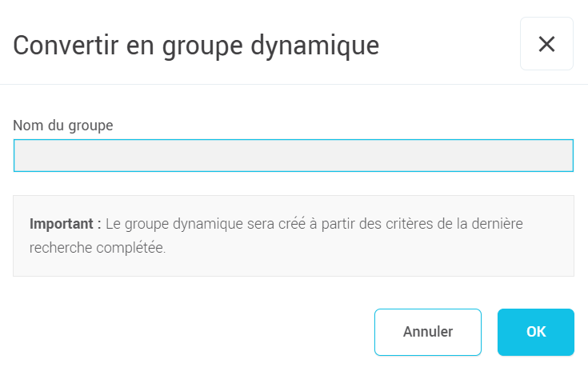The width and height of the screenshot is (588, 371).
Task: Confirm dynamic group creation with OK
Action: tap(535, 332)
